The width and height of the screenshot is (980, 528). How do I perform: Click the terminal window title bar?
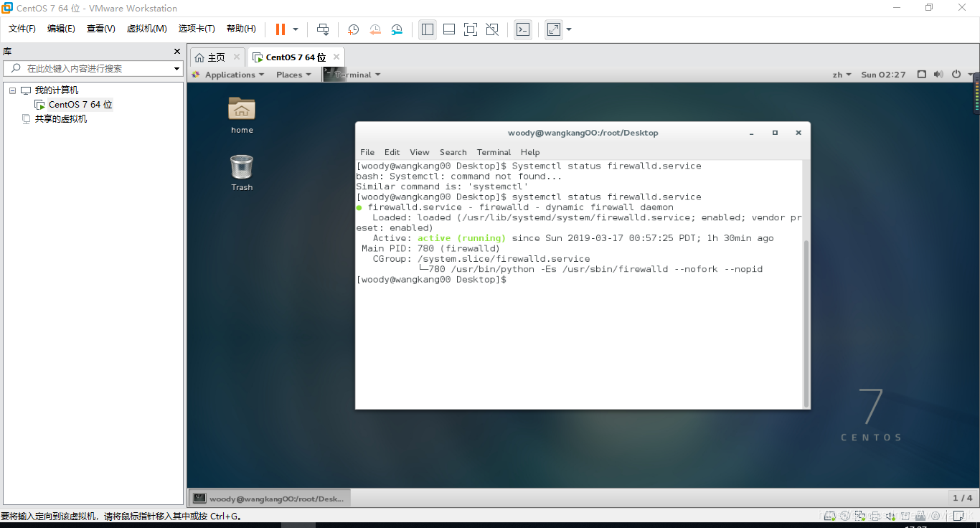(x=583, y=133)
